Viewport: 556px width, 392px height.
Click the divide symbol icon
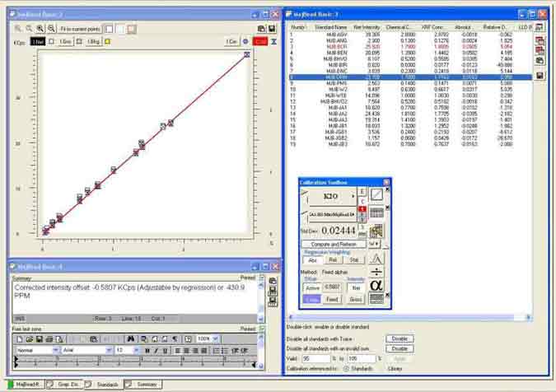(376, 271)
